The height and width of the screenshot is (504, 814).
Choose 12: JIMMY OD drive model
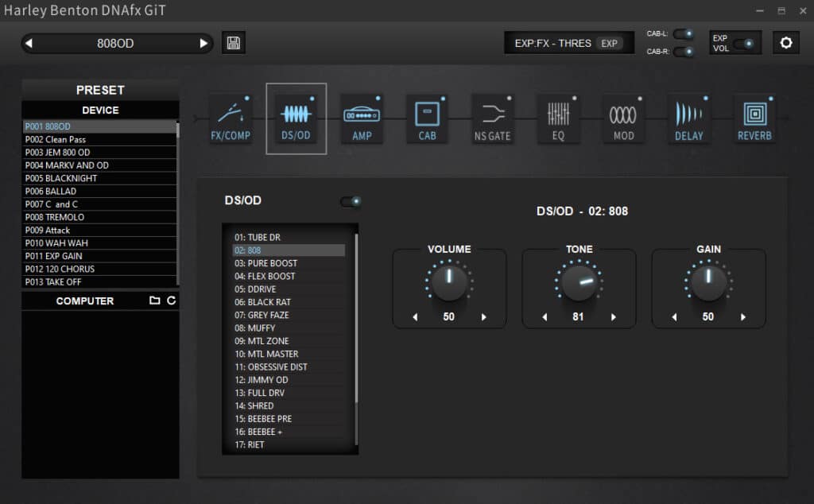tap(289, 380)
